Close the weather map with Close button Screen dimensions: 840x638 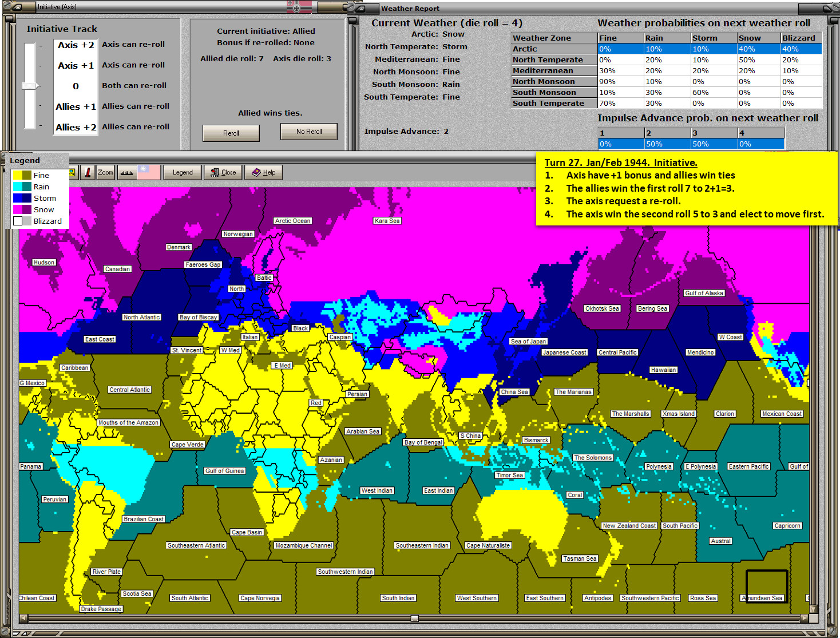[223, 172]
